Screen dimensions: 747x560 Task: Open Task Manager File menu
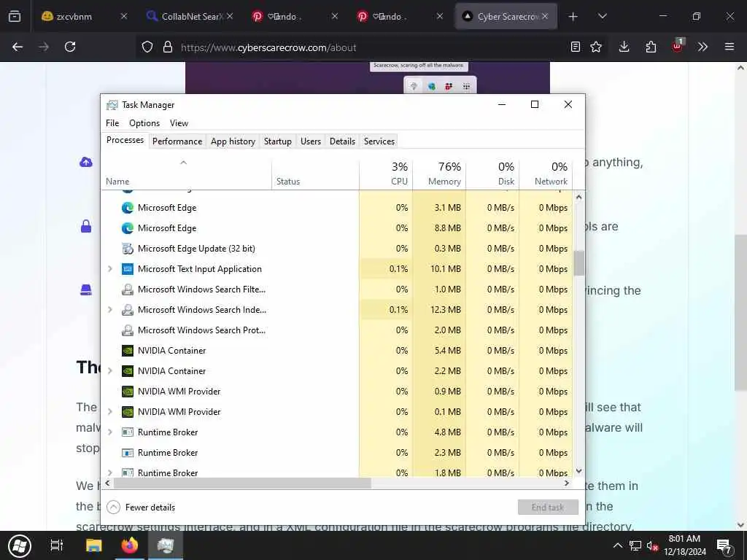tap(112, 122)
